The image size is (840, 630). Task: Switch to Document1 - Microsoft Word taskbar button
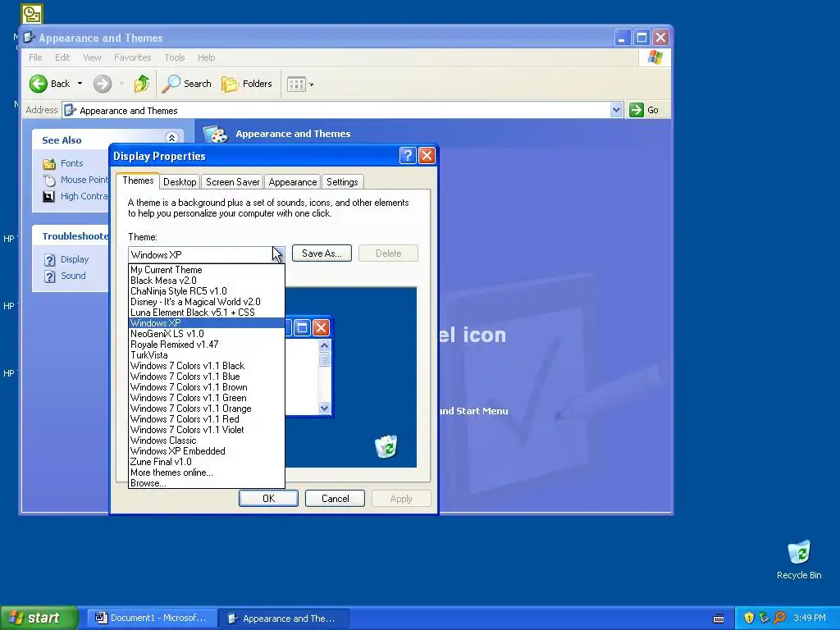(152, 619)
